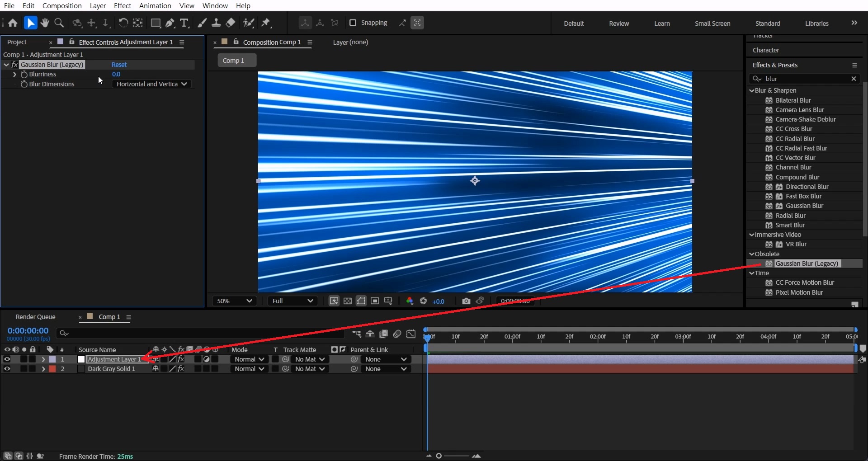Toggle Blur Dimensions stopwatch
This screenshot has width=868, height=461.
pos(24,84)
